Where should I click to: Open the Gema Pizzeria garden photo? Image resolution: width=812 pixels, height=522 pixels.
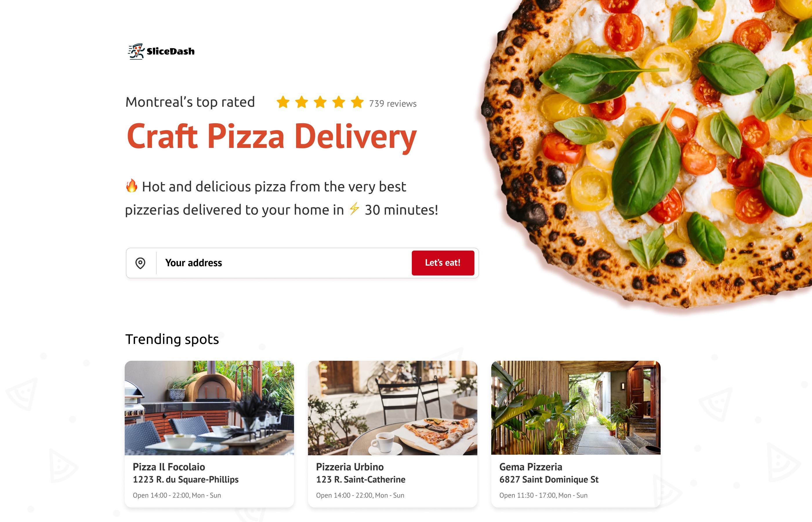pos(575,408)
